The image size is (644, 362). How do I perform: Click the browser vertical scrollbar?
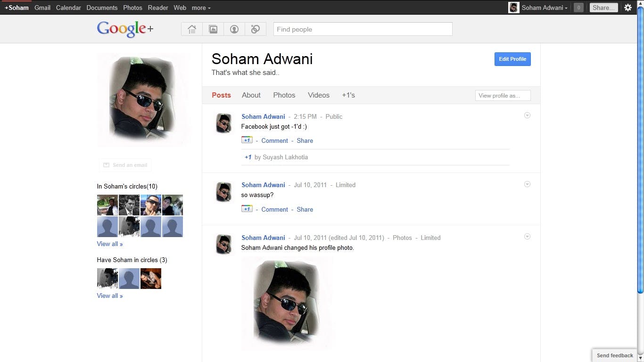(x=640, y=156)
